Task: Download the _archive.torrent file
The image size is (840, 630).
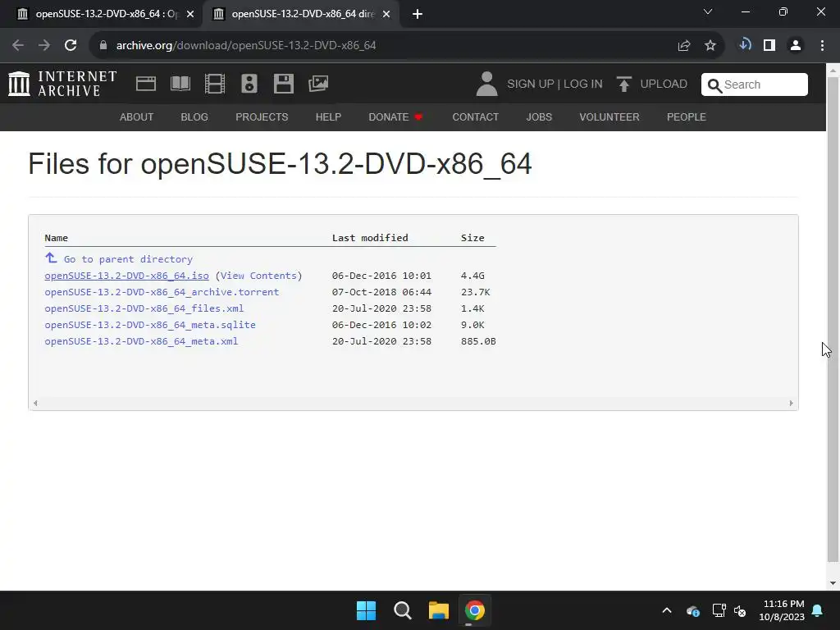Action: tap(162, 292)
